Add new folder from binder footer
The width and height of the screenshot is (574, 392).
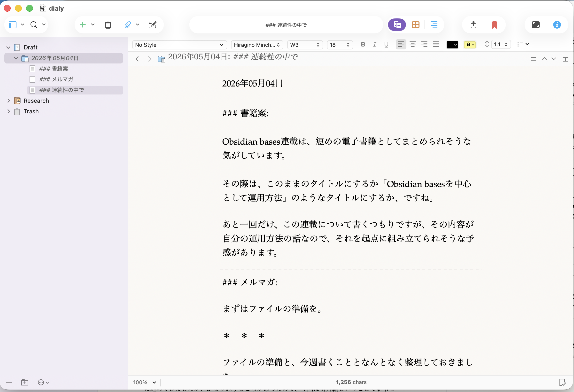pyautogui.click(x=25, y=382)
